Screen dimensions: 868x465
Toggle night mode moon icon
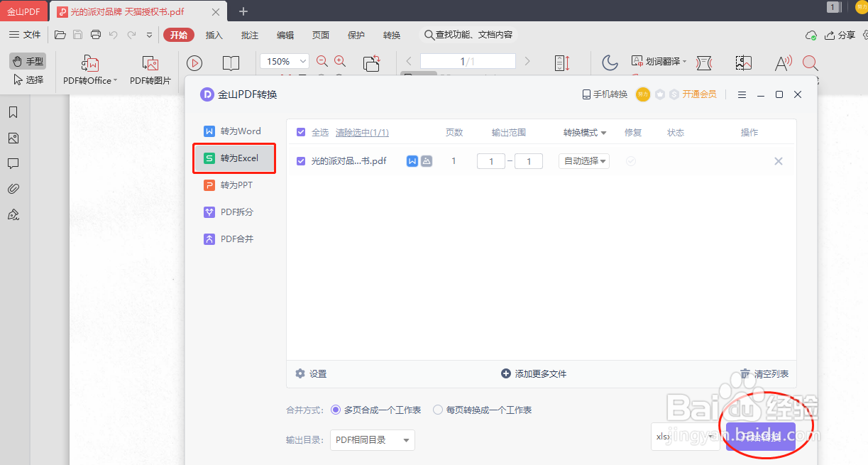[610, 63]
